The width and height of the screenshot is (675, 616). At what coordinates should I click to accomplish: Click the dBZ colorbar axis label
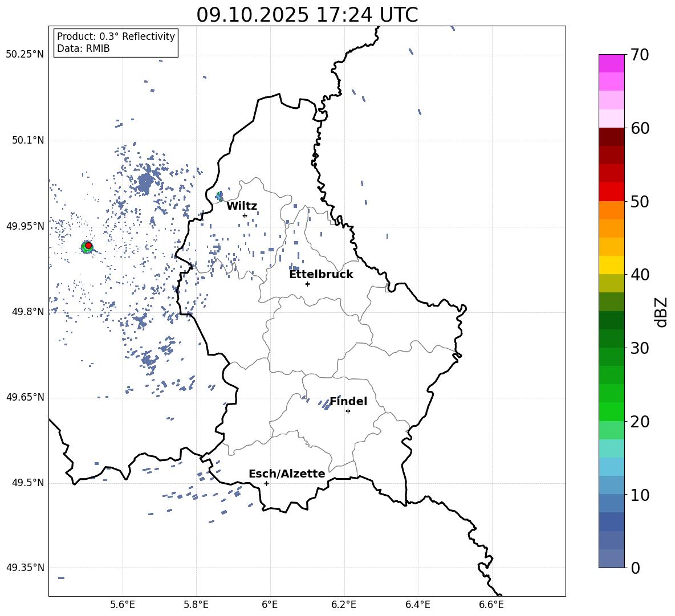click(x=662, y=312)
